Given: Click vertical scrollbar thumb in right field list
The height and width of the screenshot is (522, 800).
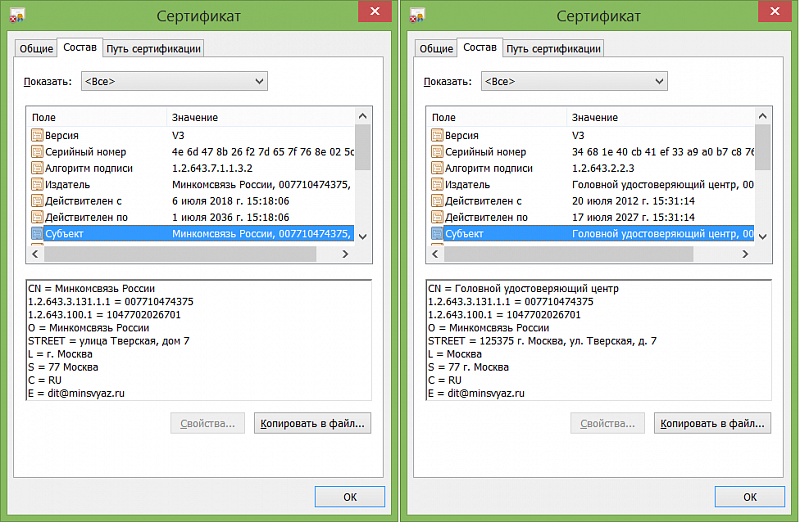Looking at the screenshot, I should point(763,147).
